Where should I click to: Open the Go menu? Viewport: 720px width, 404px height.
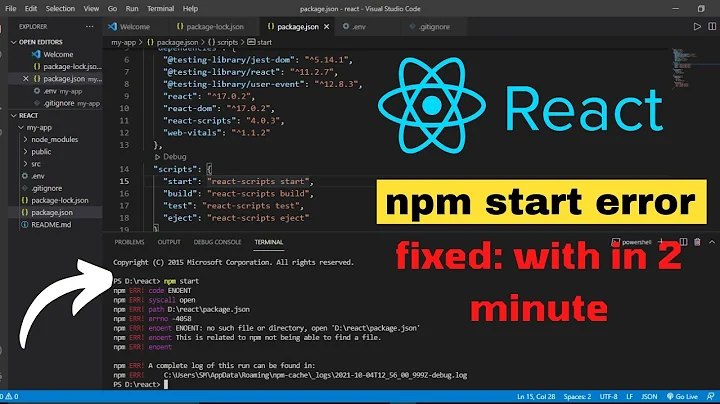pyautogui.click(x=112, y=8)
